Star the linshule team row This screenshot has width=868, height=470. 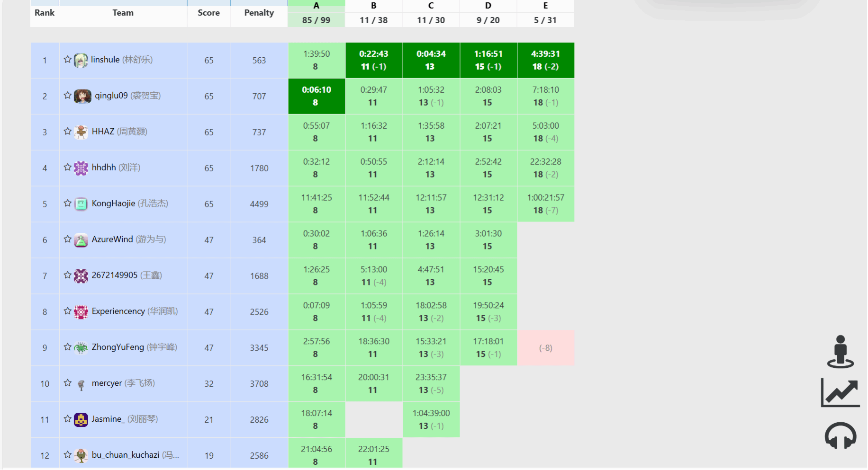click(68, 60)
